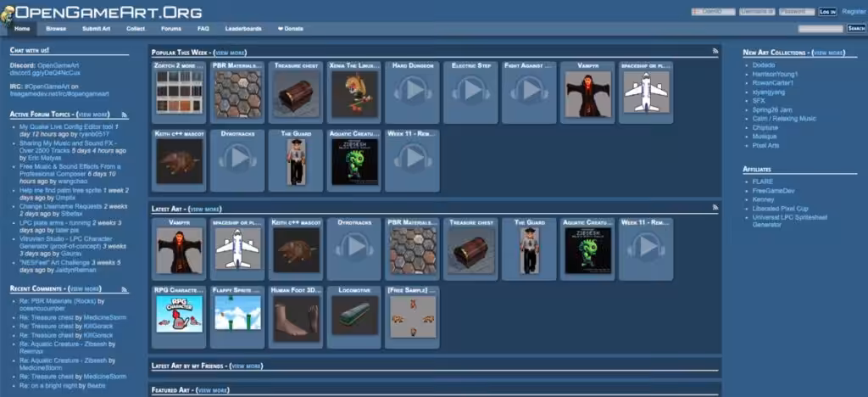Play the Hard Dungeon audio preview
Image resolution: width=868 pixels, height=397 pixels.
413,91
